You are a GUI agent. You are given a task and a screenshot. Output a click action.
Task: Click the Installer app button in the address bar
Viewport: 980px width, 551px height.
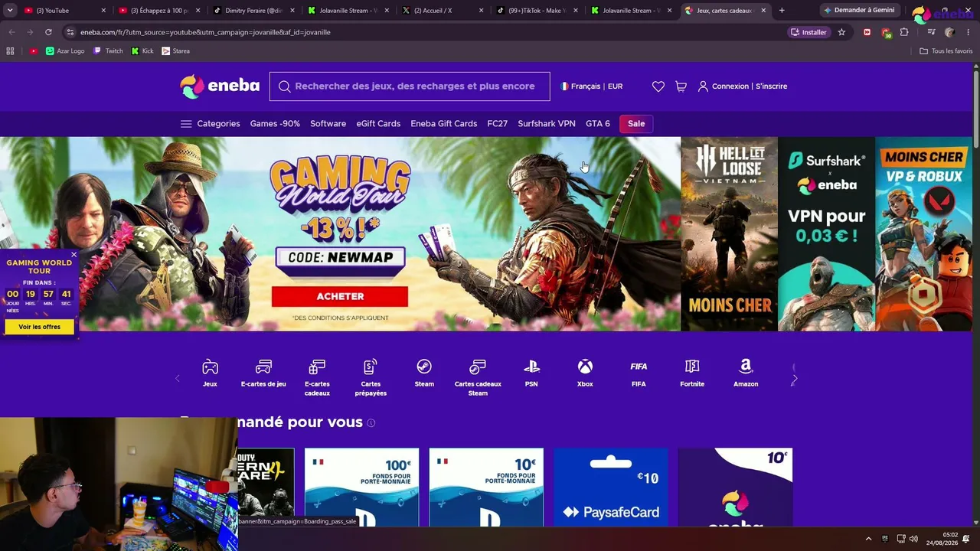point(809,32)
